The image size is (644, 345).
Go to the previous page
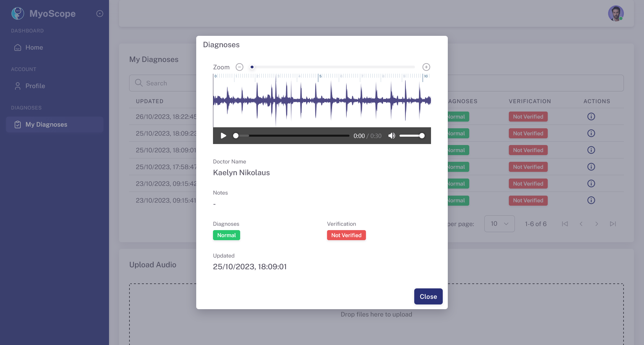coord(581,224)
